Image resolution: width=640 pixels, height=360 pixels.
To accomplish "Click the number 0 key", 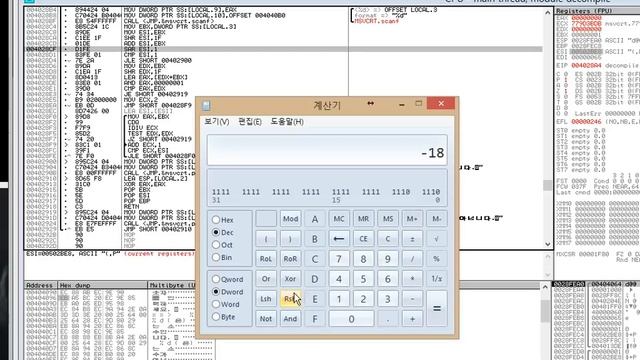I will point(351,318).
